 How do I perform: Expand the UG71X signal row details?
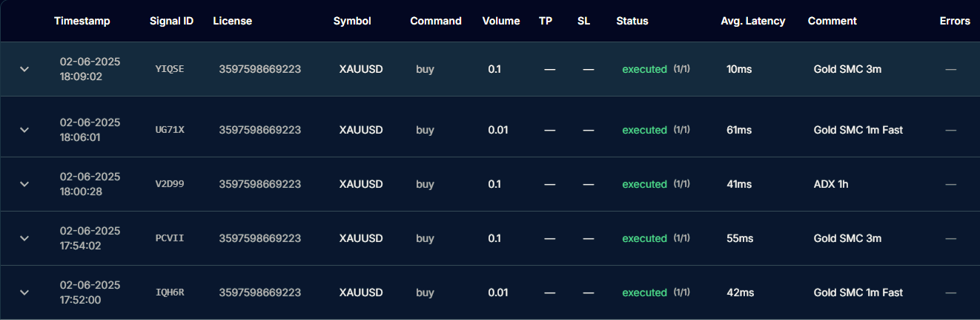point(24,130)
